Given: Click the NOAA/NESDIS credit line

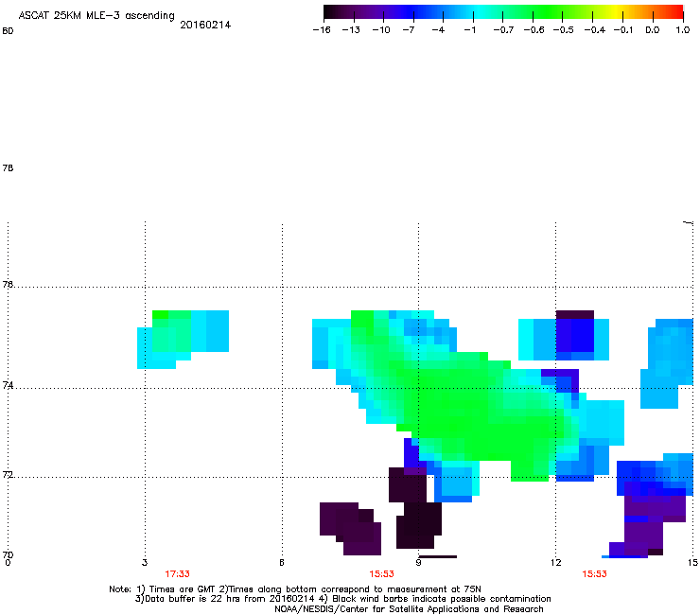Looking at the screenshot, I should coord(409,609).
